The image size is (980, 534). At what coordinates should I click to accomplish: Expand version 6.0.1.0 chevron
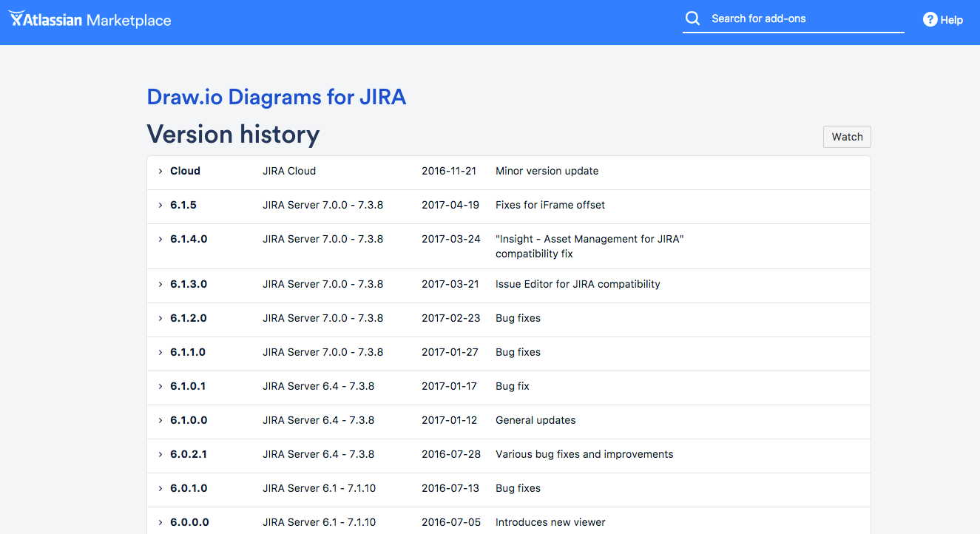160,488
